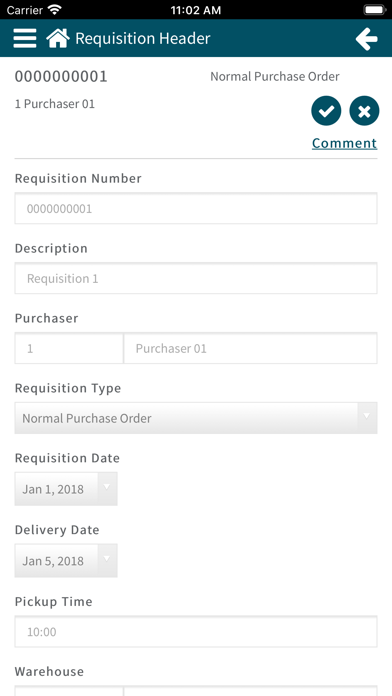
Task: Tap the home icon
Action: coord(58,38)
